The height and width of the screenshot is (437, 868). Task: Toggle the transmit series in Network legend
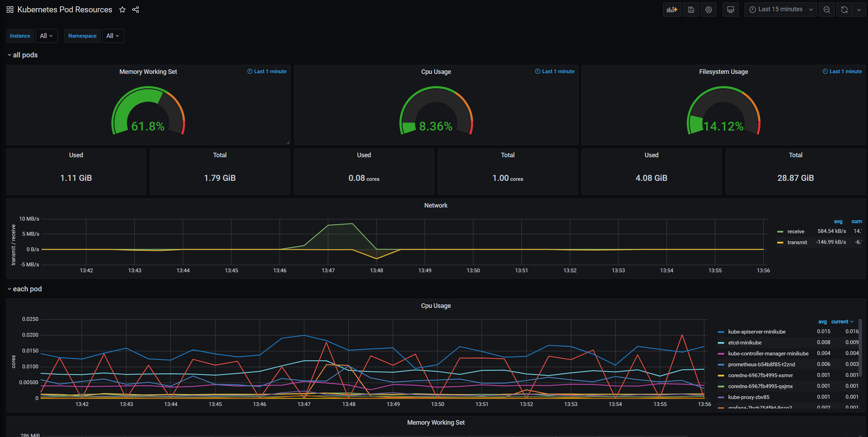[x=797, y=242]
